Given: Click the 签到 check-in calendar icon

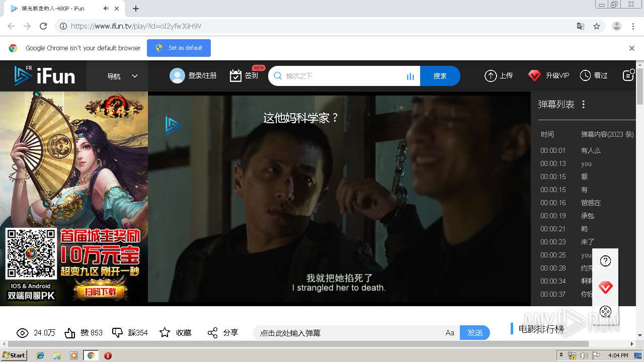Looking at the screenshot, I should coord(235,76).
